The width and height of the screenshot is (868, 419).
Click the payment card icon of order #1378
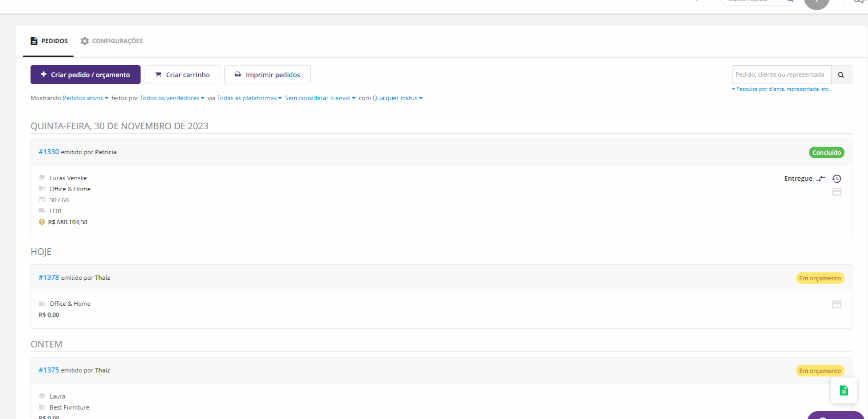tap(836, 304)
